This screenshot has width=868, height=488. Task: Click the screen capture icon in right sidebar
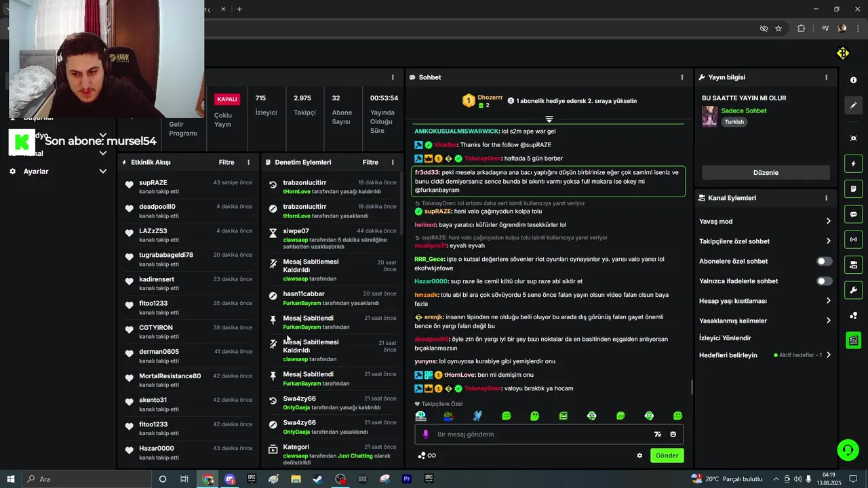coord(853,138)
